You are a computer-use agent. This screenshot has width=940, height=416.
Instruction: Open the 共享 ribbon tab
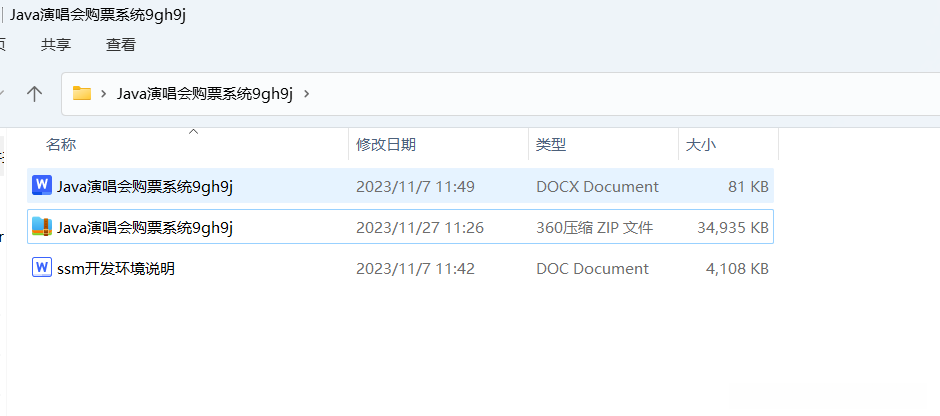[x=56, y=45]
